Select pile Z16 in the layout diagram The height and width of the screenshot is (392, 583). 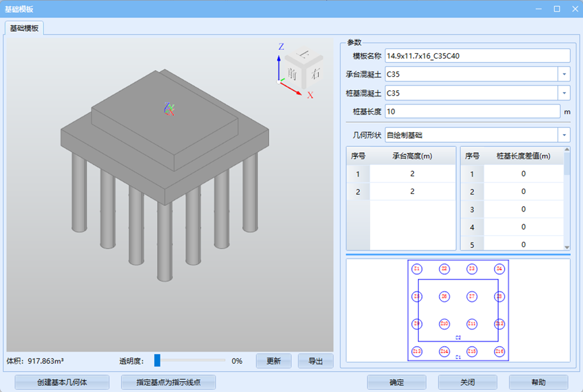click(499, 351)
